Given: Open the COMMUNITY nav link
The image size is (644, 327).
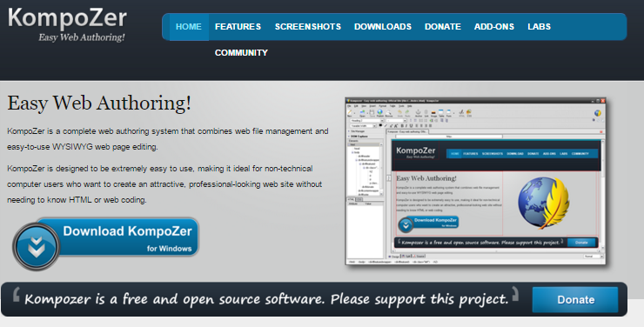Looking at the screenshot, I should click(241, 53).
